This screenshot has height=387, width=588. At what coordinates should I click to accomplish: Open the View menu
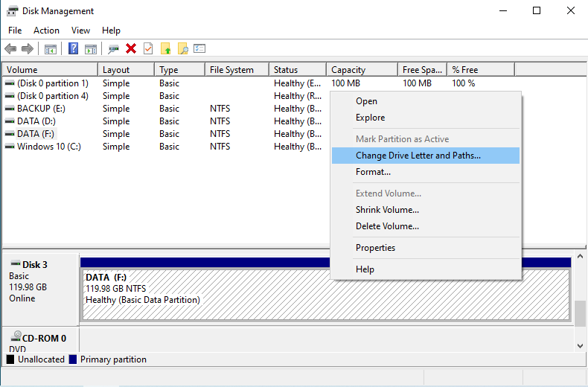[x=80, y=31]
